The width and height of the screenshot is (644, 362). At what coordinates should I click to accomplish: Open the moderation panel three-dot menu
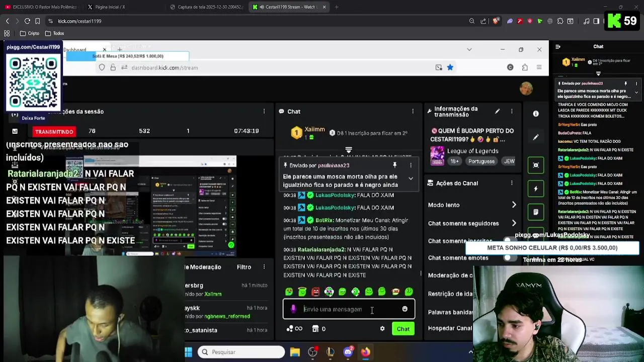(264, 267)
